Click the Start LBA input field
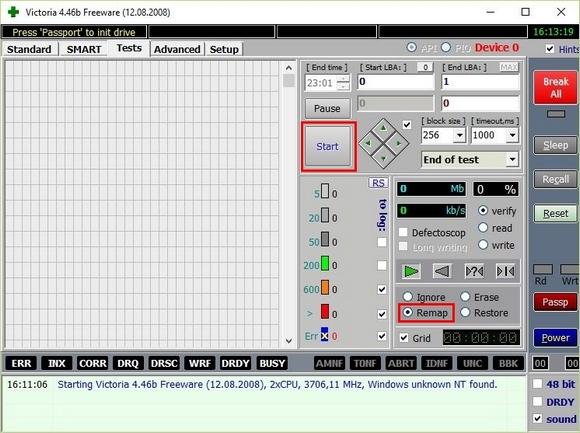580x433 pixels. pos(395,82)
